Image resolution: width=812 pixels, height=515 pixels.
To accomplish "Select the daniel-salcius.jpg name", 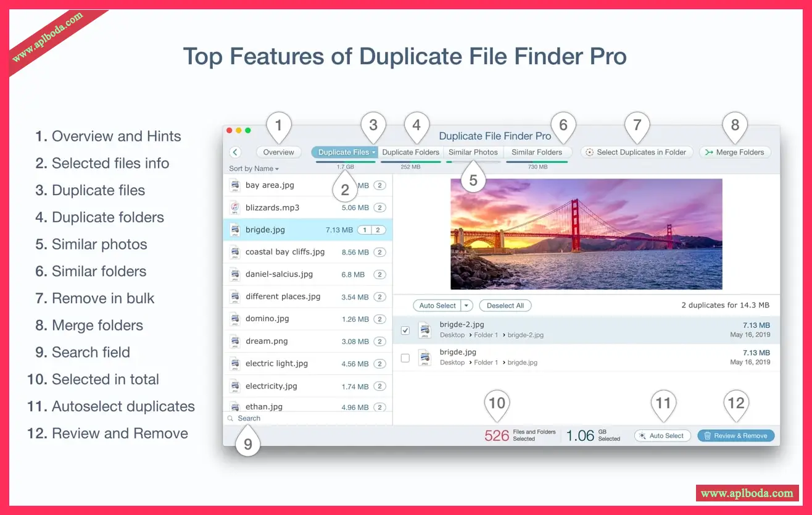I will [279, 274].
